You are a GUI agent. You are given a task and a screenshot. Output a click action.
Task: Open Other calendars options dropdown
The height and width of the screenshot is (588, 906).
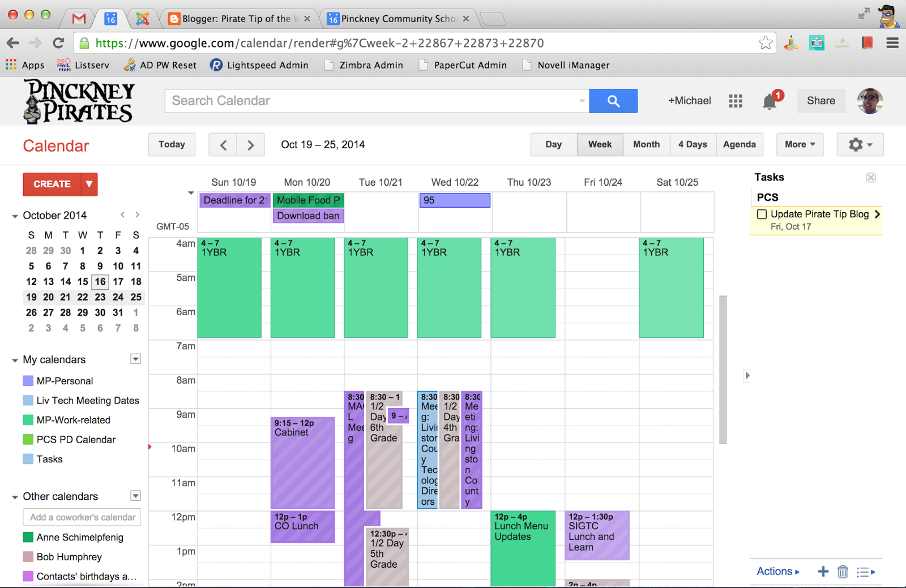(135, 496)
